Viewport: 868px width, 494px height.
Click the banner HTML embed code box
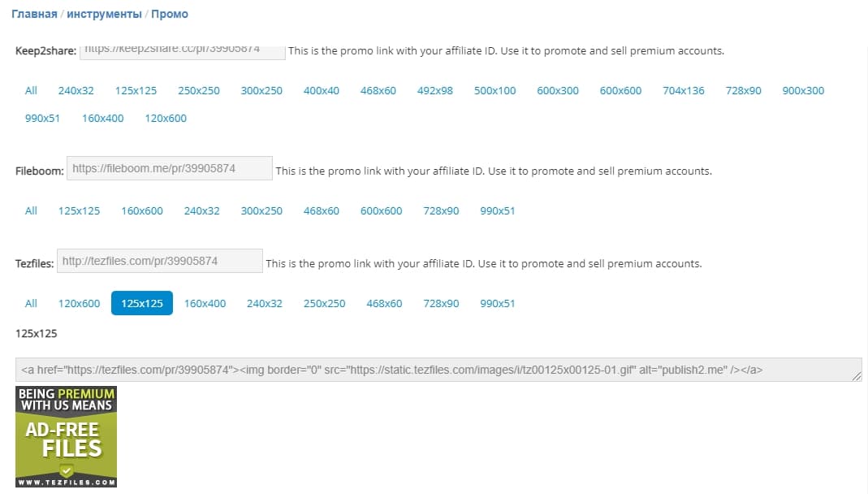coord(438,370)
